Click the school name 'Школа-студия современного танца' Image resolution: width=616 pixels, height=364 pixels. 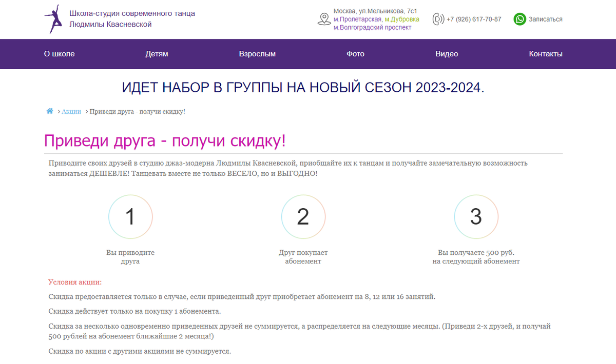coord(130,13)
